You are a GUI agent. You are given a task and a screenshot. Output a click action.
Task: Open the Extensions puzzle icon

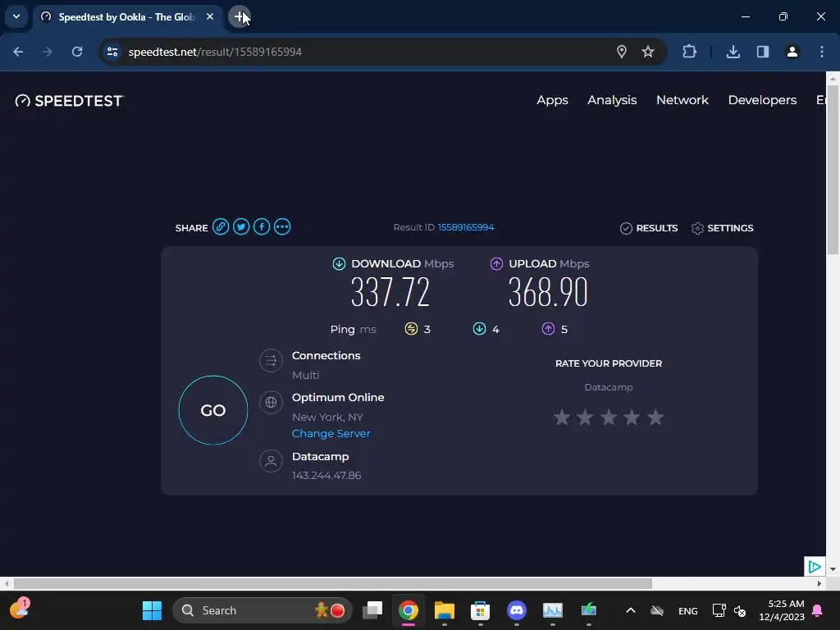point(689,52)
